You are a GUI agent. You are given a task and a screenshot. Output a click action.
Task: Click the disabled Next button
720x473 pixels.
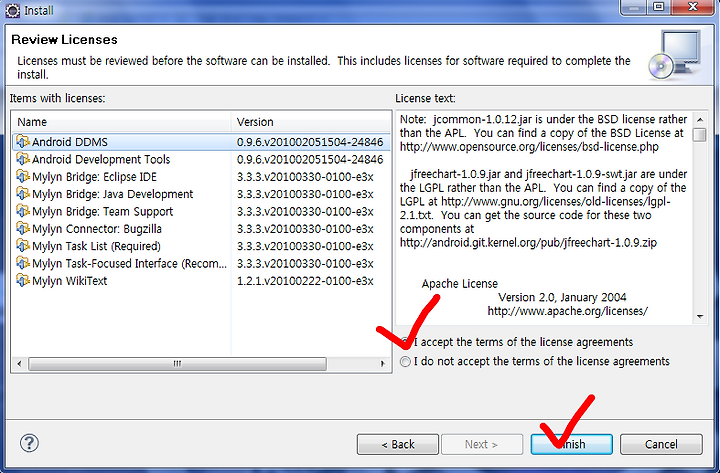pyautogui.click(x=482, y=444)
